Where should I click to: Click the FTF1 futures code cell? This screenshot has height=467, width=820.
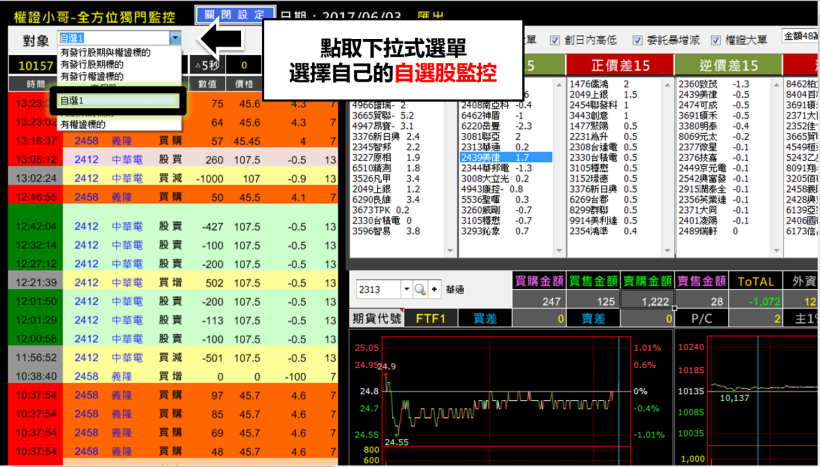click(x=431, y=318)
